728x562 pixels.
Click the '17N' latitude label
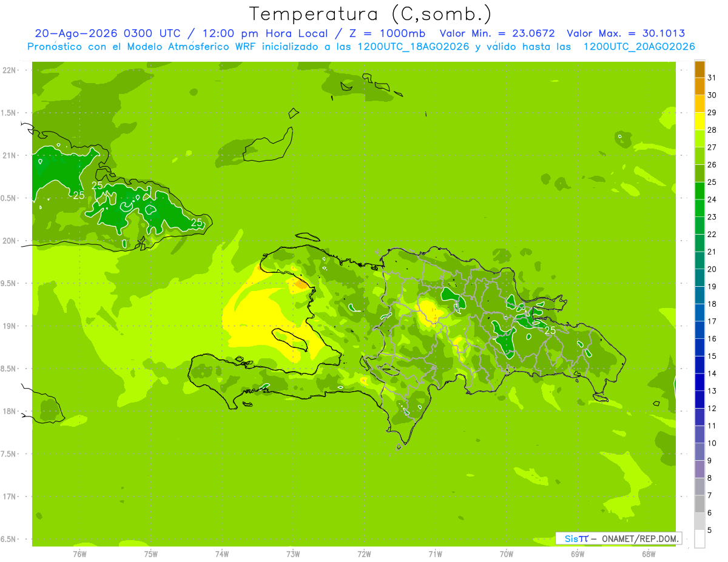pos(9,497)
